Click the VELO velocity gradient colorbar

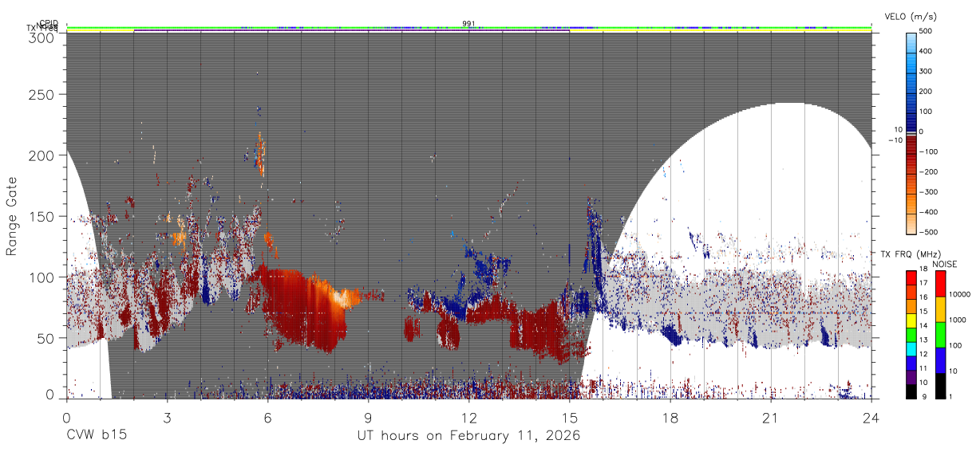coord(911,132)
